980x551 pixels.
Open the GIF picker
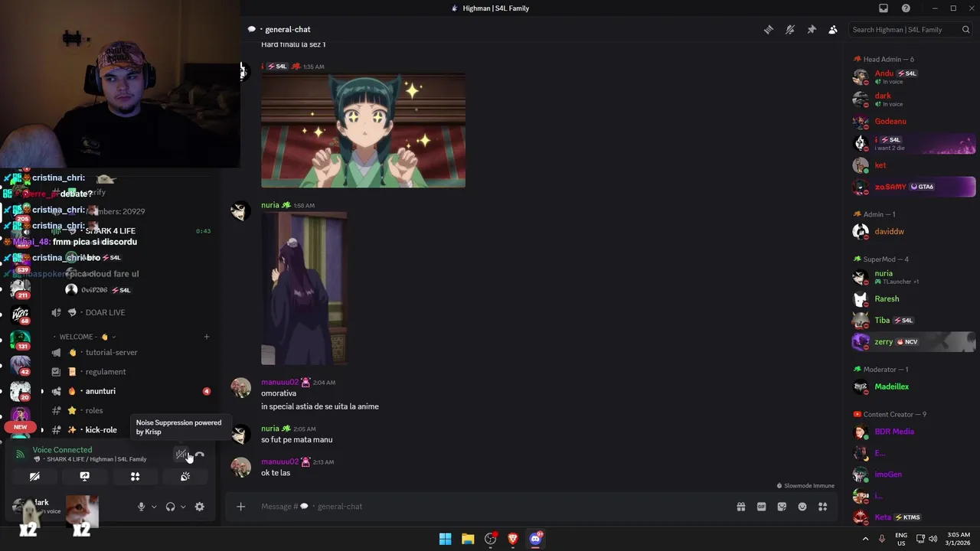[762, 507]
